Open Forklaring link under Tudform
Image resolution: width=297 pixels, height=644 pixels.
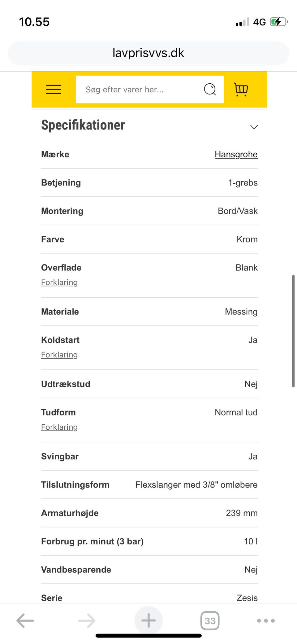(x=59, y=427)
